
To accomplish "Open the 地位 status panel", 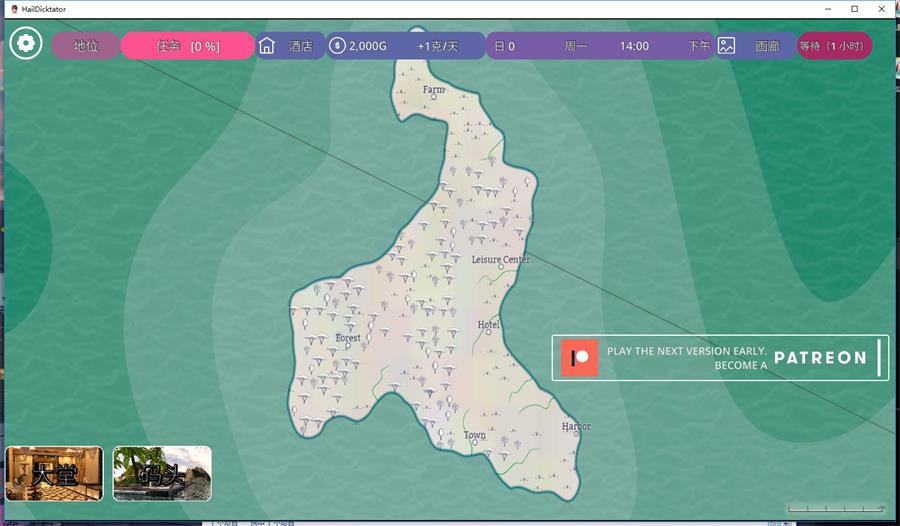I will [86, 46].
